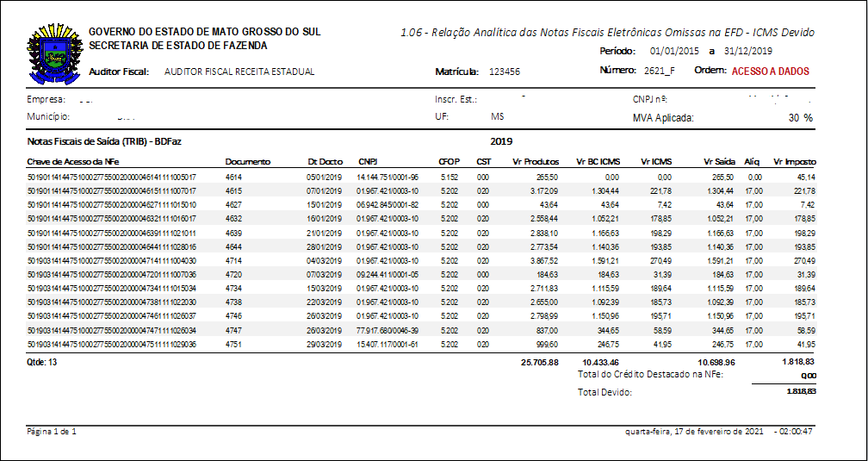The width and height of the screenshot is (868, 461).
Task: Select the 'Dt Docto' column header
Action: click(x=325, y=162)
